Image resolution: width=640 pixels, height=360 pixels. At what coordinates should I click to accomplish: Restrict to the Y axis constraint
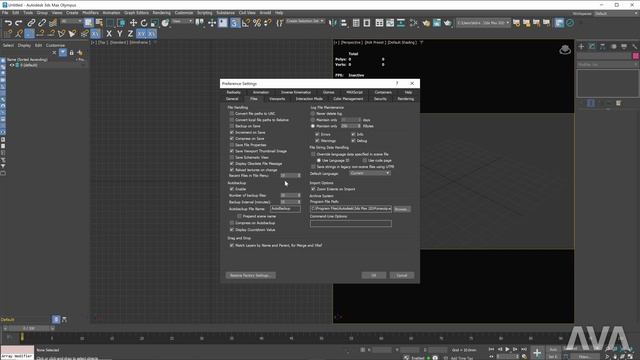[120, 34]
